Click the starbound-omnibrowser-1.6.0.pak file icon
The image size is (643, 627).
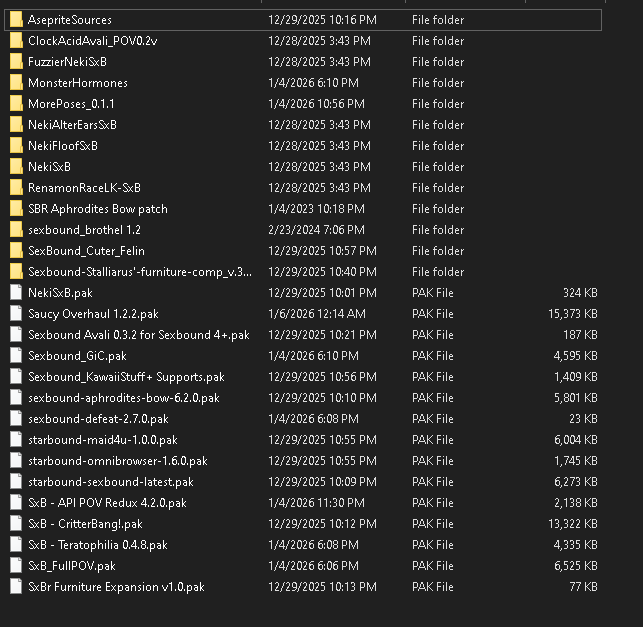pyautogui.click(x=16, y=461)
